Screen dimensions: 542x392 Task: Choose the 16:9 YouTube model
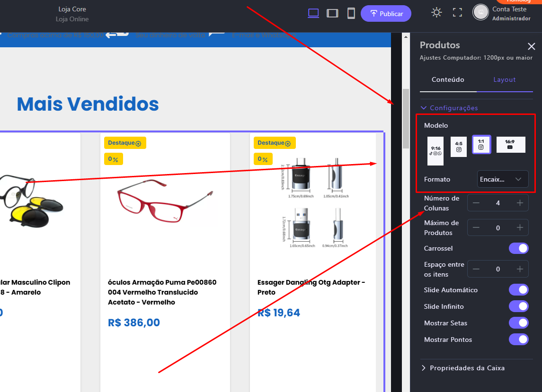coord(510,144)
